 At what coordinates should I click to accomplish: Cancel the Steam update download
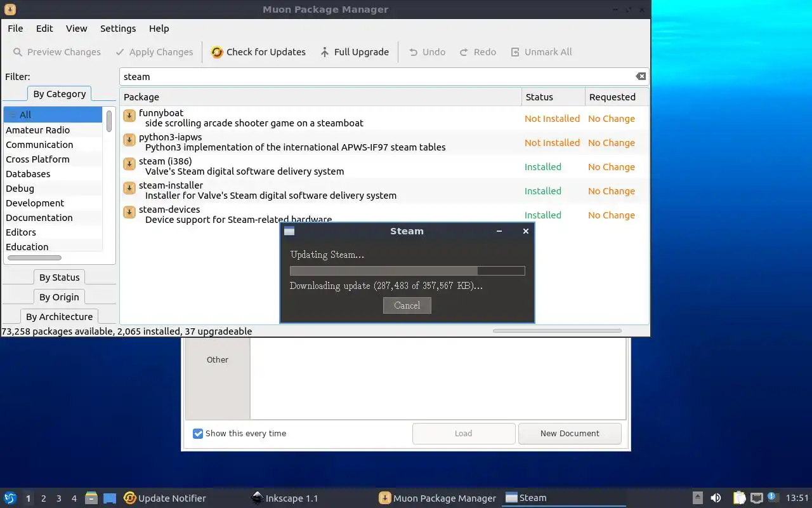coord(407,305)
